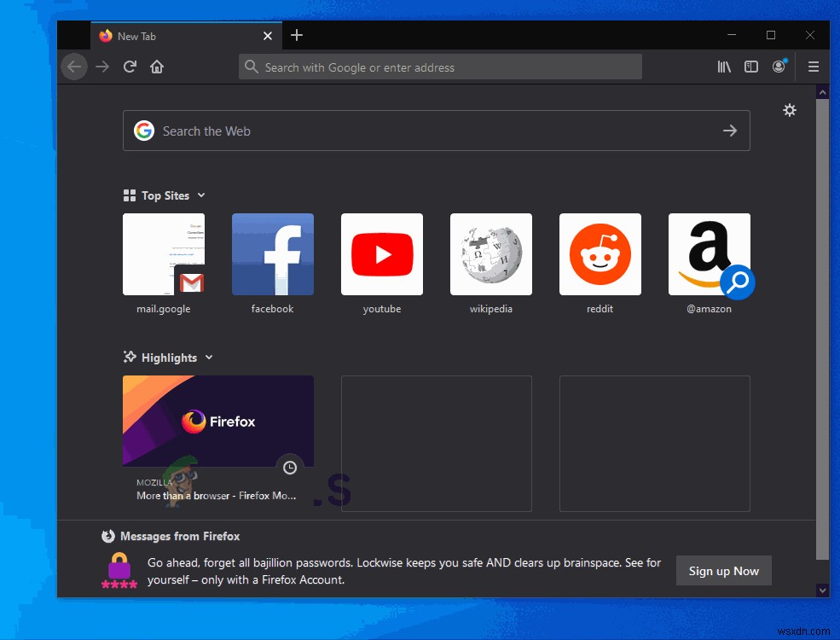This screenshot has height=640, width=840.
Task: Open the sidebars panel icon
Action: click(751, 67)
